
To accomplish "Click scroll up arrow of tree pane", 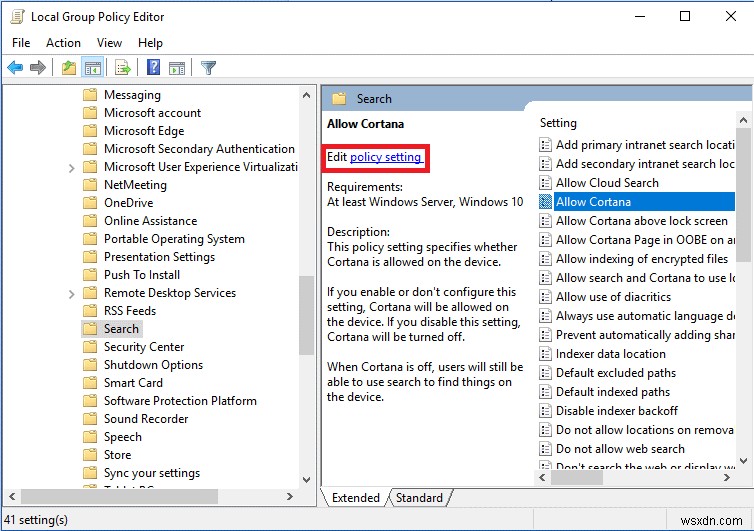I will tap(306, 95).
